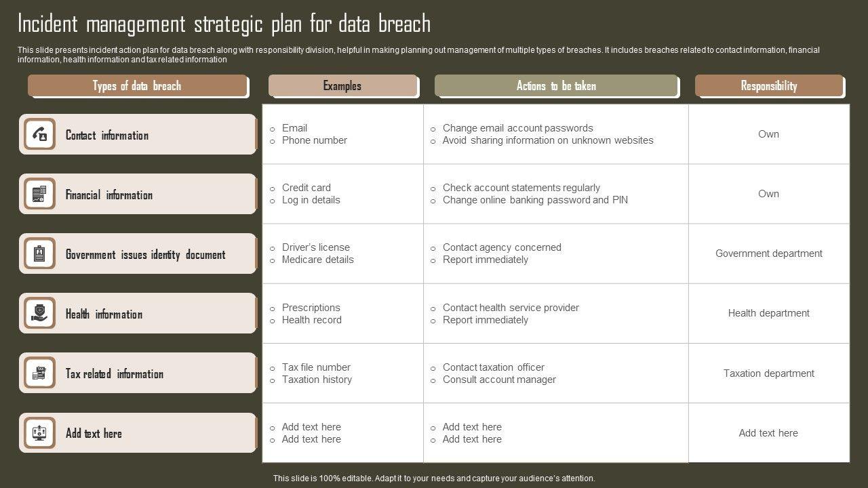Image resolution: width=868 pixels, height=488 pixels.
Task: Click the slide title Incident management strategic plan
Action: pyautogui.click(x=224, y=24)
